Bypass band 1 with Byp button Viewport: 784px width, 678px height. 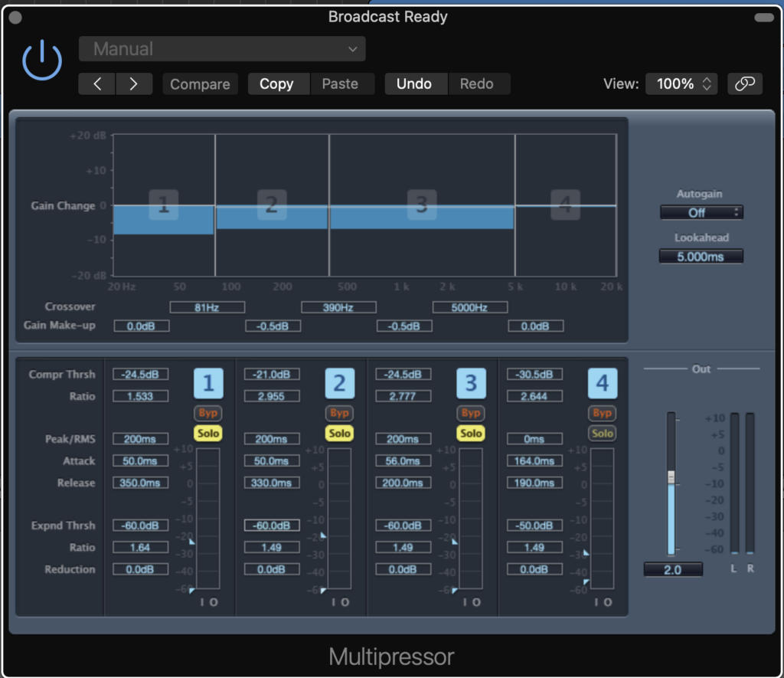(x=208, y=413)
